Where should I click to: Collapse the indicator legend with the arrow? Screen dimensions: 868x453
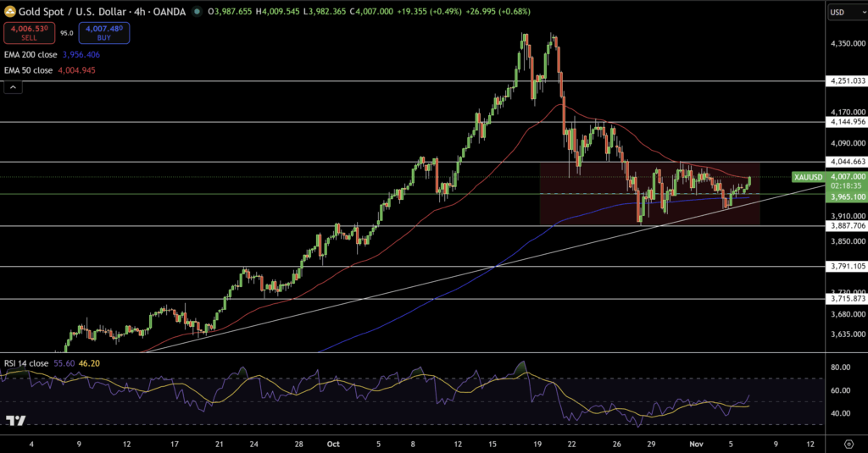12,86
